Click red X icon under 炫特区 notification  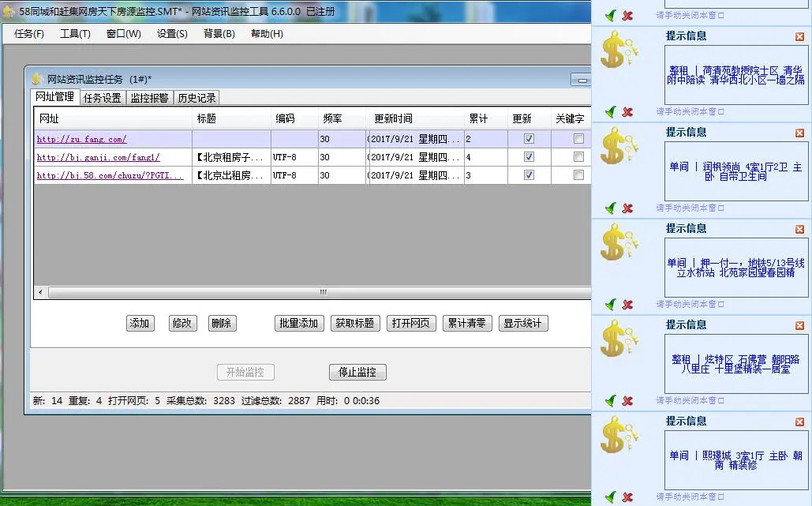(x=627, y=401)
